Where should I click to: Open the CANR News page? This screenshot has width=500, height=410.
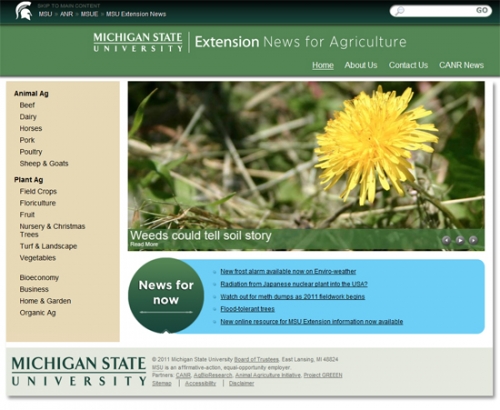click(x=461, y=65)
